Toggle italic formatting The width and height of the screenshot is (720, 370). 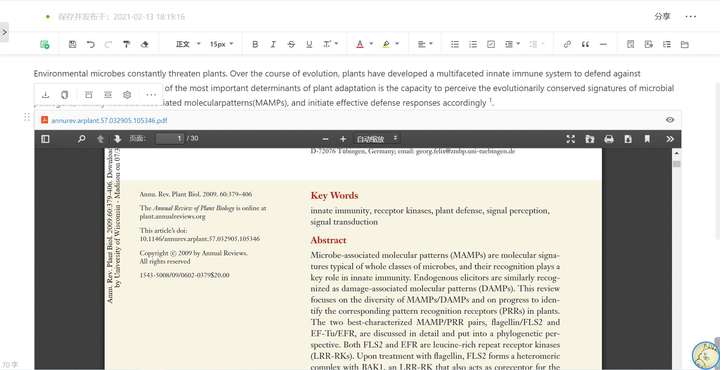click(273, 45)
